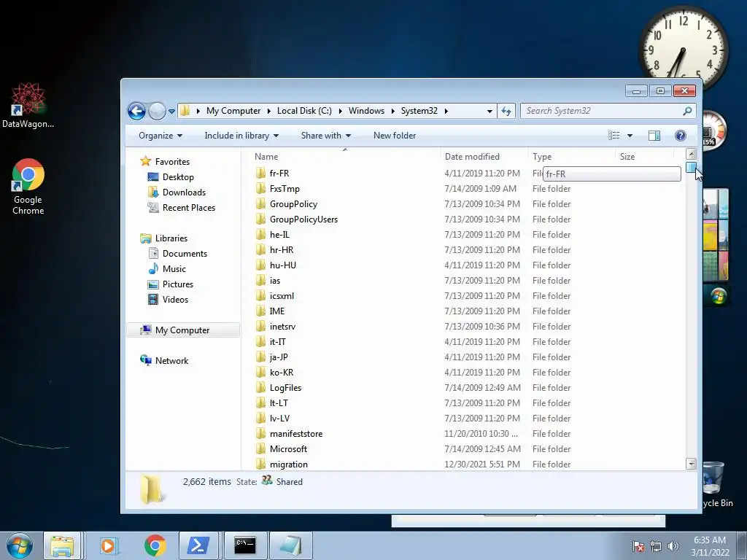Open the address bar history dropdown
Image resolution: width=747 pixels, height=560 pixels.
[489, 111]
